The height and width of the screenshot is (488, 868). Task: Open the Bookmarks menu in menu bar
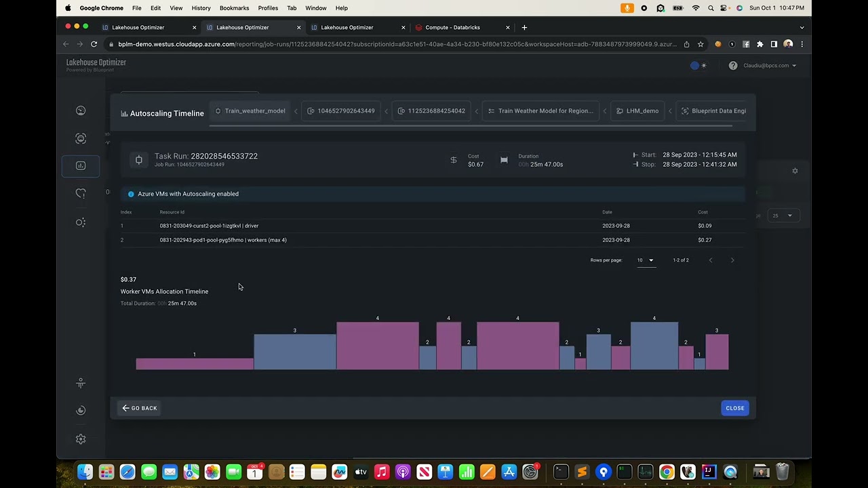tap(234, 8)
